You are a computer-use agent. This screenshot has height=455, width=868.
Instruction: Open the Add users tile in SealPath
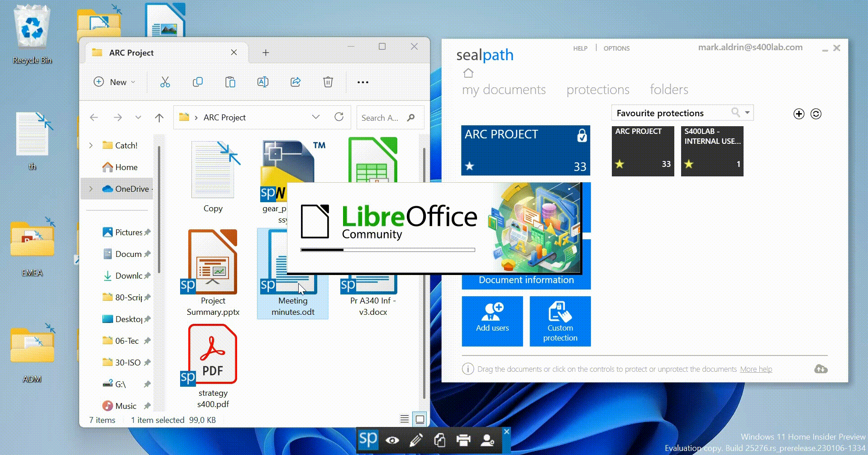[x=492, y=321]
